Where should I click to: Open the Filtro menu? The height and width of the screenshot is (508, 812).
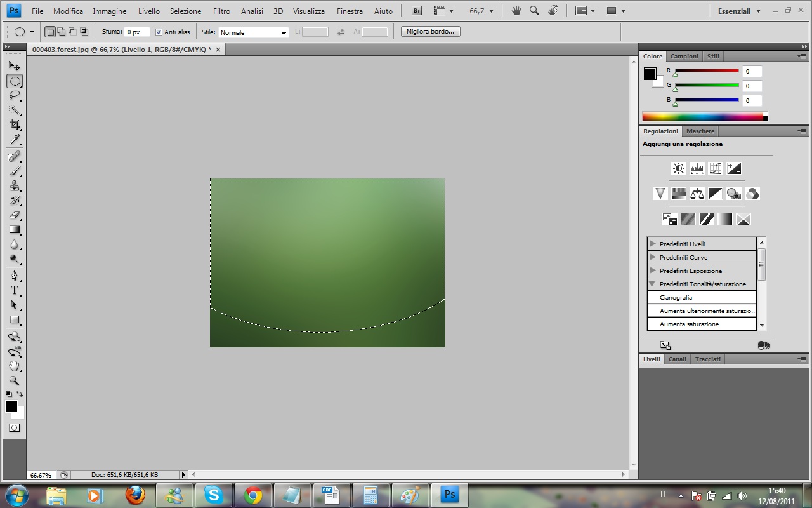(x=221, y=11)
